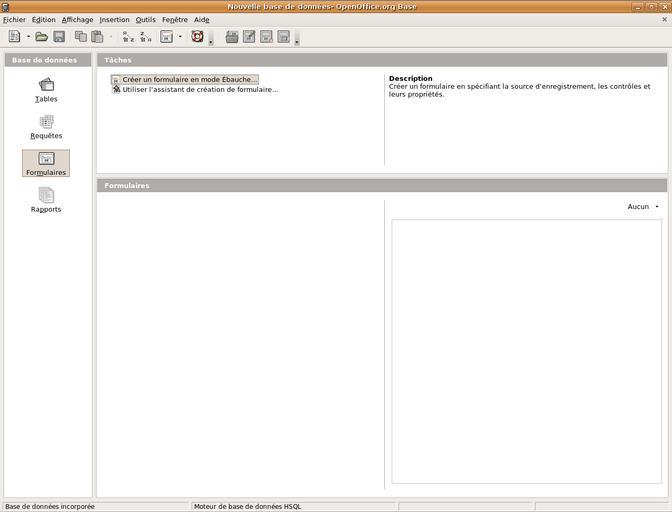The image size is (672, 512).
Task: Click the New document toolbar icon
Action: 14,37
